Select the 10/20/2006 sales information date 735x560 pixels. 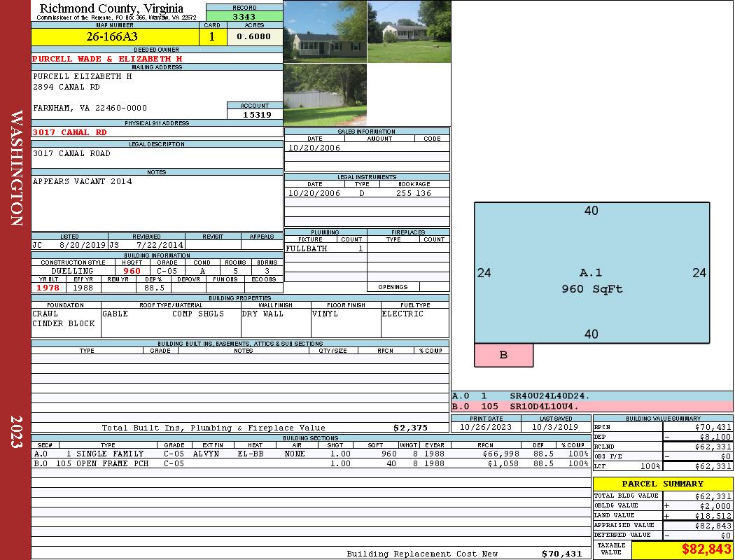pos(314,148)
